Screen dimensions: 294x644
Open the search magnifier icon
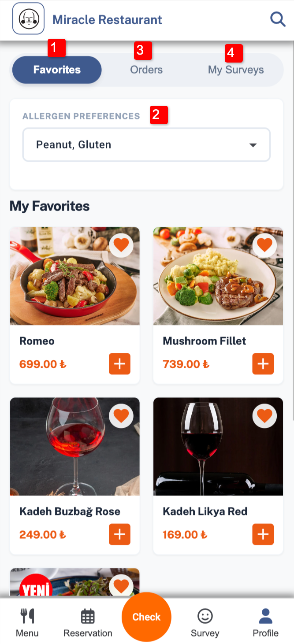pos(278,19)
